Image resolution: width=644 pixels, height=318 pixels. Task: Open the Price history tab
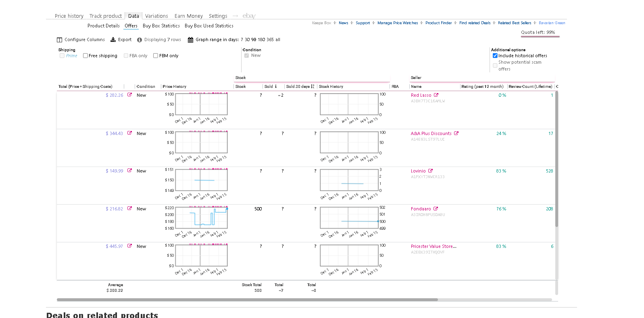(69, 16)
